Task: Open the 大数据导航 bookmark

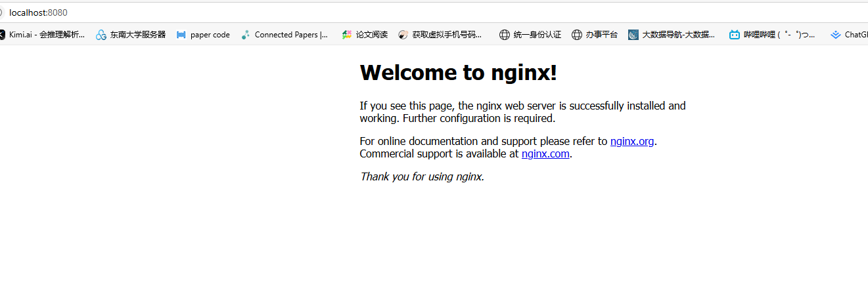Action: (x=672, y=35)
